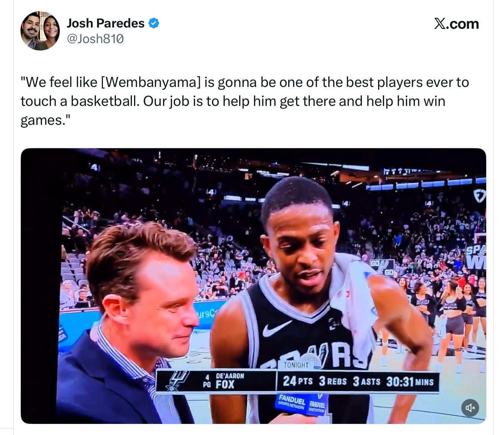
Task: Click the 30:31 MINS stat
Action: (410, 381)
